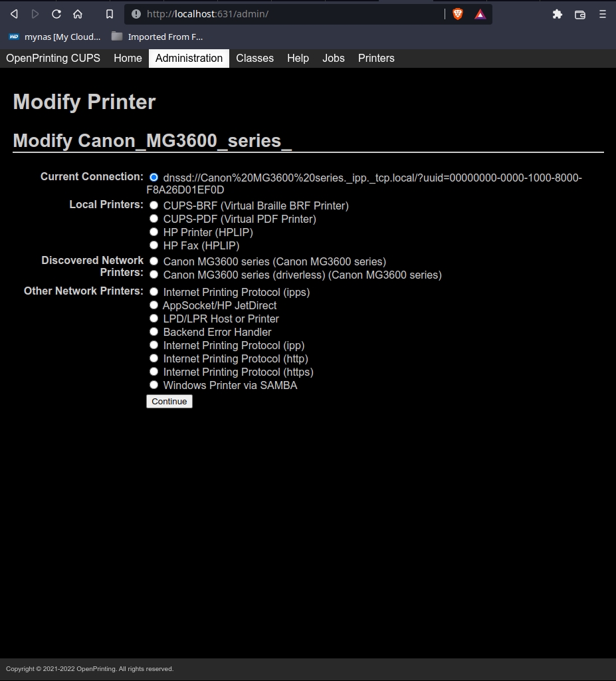Screen dimensions: 616x681
Task: Open the extensions puzzle icon
Action: pos(558,15)
